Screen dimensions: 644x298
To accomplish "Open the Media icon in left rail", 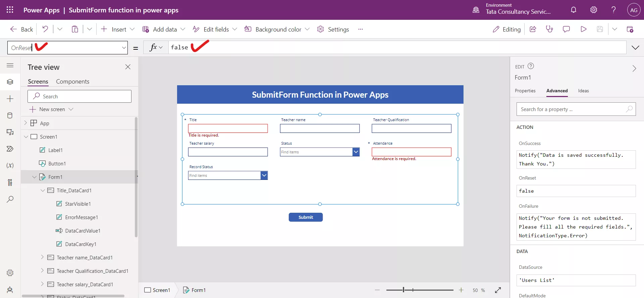I will coord(10,132).
